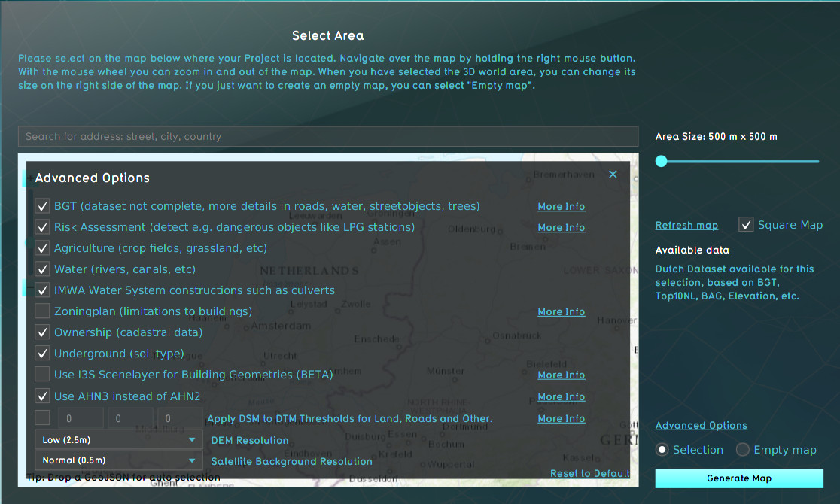Click the Area Size slider handle

(x=661, y=161)
